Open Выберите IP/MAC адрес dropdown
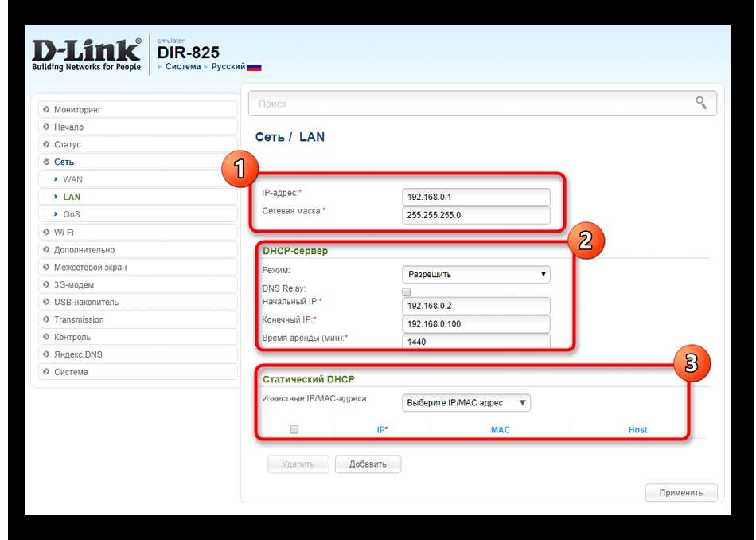 pyautogui.click(x=466, y=402)
